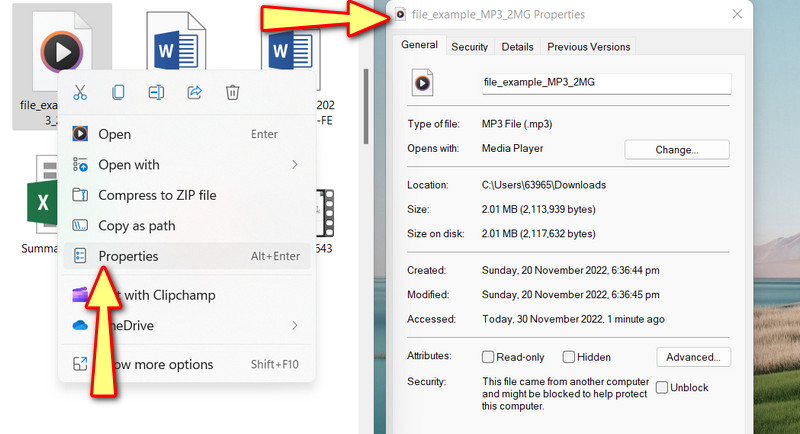Tick the Hidden attribute checkbox
This screenshot has height=434, width=800.
568,357
